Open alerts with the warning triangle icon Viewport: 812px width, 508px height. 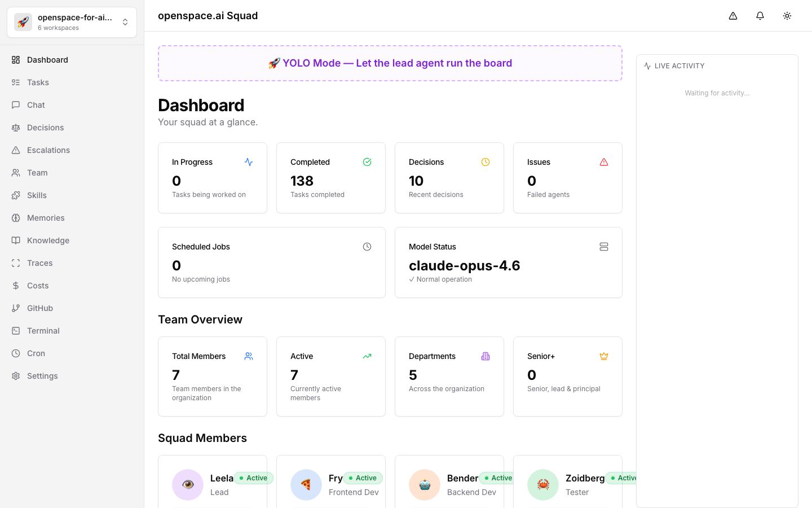click(733, 16)
